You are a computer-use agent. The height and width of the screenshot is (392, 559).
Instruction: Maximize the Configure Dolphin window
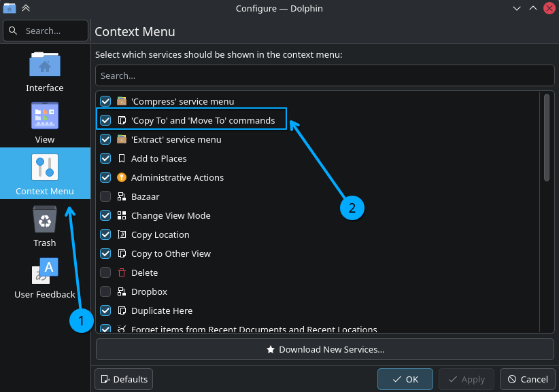click(x=533, y=8)
